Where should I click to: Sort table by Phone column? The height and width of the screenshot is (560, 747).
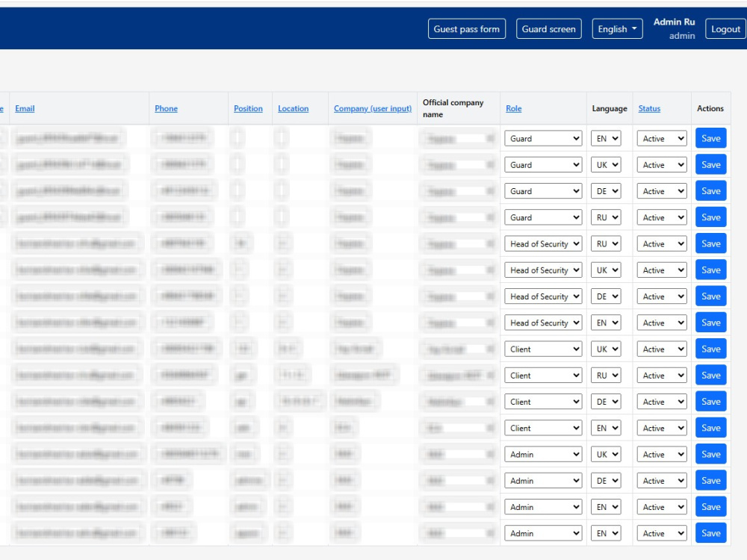(x=166, y=108)
